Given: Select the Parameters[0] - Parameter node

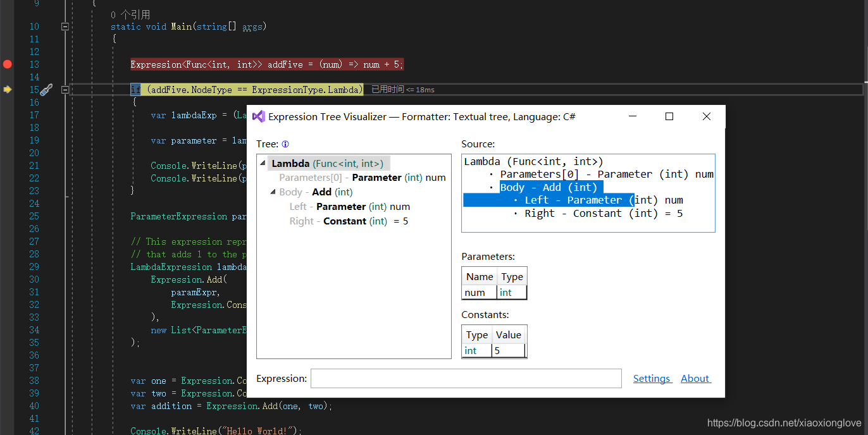Looking at the screenshot, I should pos(359,177).
